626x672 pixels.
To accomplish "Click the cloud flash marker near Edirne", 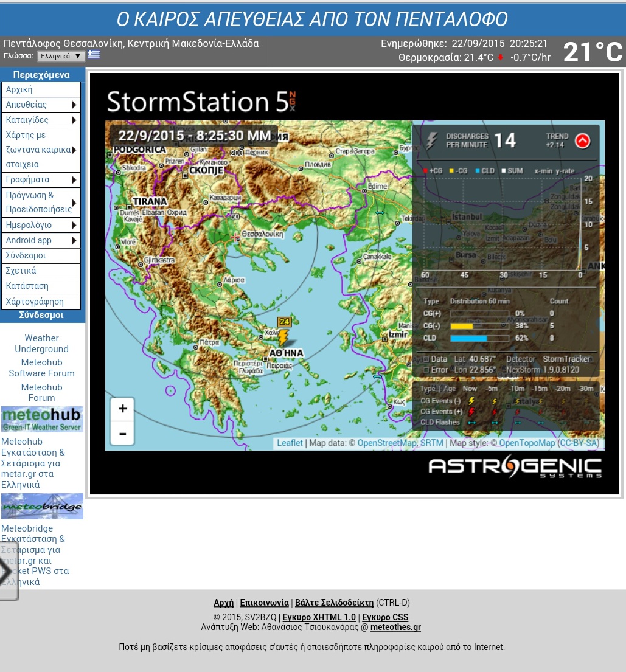I will pyautogui.click(x=380, y=213).
